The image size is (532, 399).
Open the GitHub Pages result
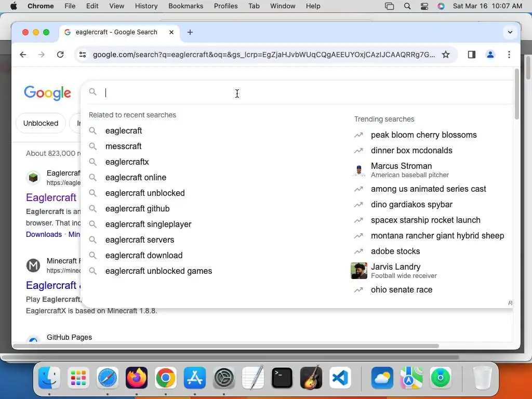69,337
